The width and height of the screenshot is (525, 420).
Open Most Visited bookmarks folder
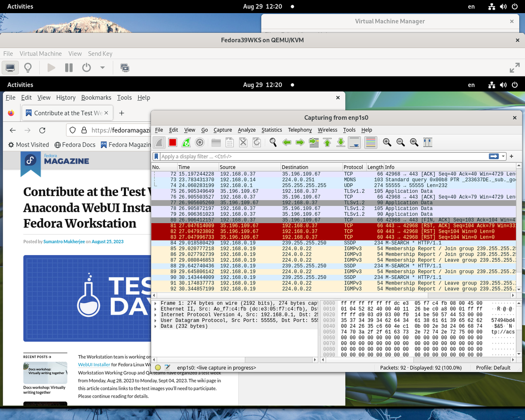(28, 144)
